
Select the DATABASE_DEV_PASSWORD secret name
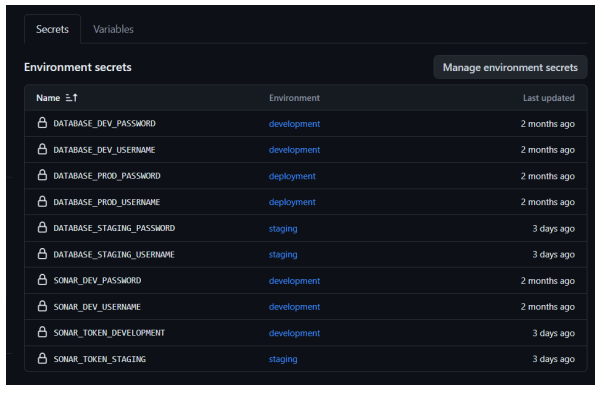105,124
